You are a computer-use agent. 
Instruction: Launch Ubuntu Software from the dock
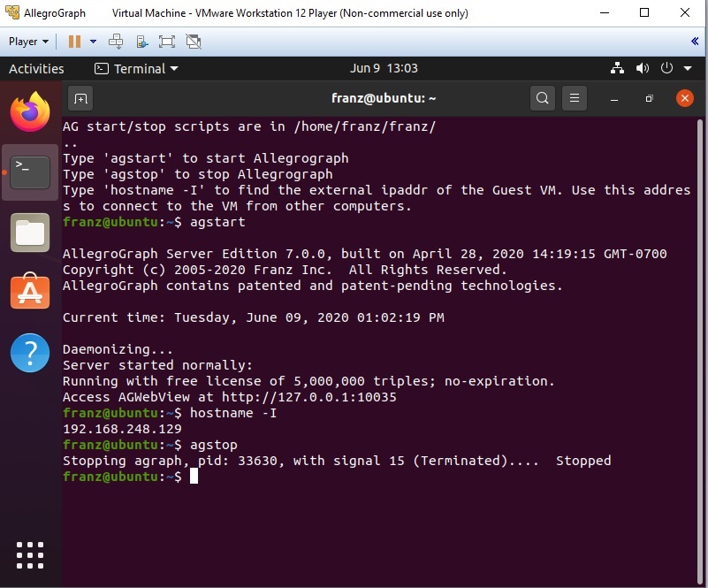pyautogui.click(x=30, y=293)
